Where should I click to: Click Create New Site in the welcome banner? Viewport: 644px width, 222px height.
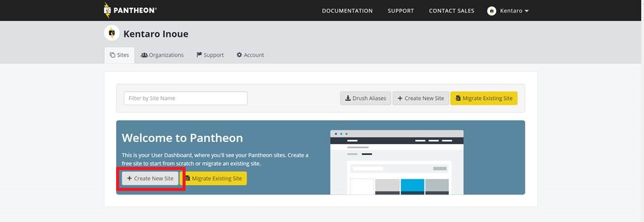[150, 178]
